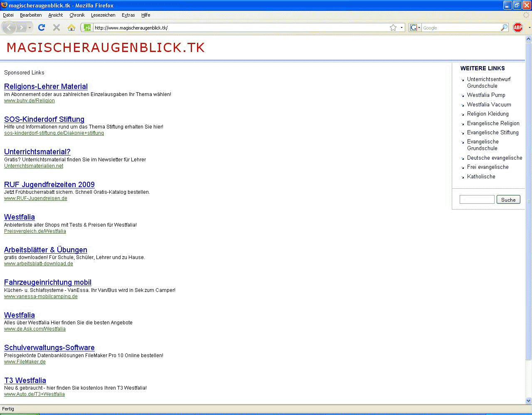Screen dimensions: 532x415
Task: Open Arbeitsblätter & Übungen link
Action: point(46,250)
